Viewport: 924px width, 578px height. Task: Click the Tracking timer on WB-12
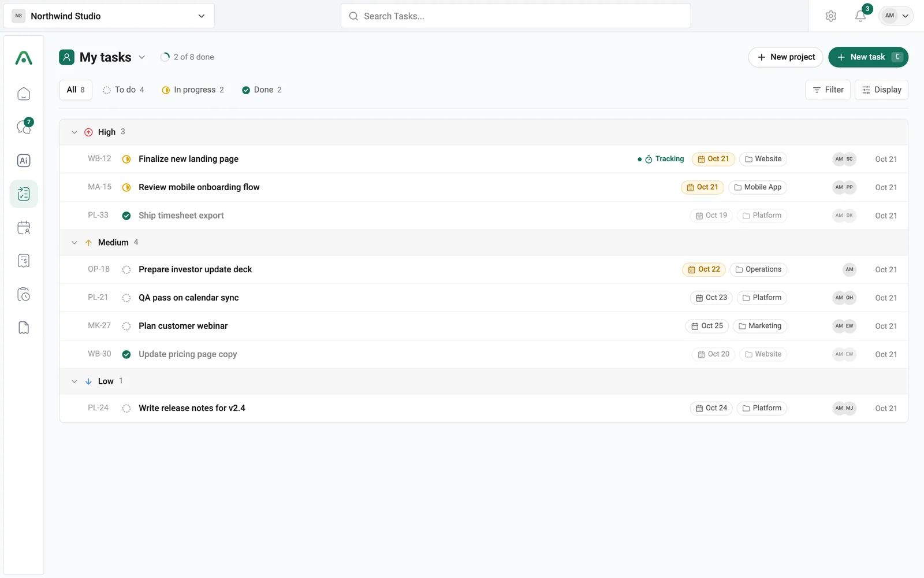click(661, 159)
